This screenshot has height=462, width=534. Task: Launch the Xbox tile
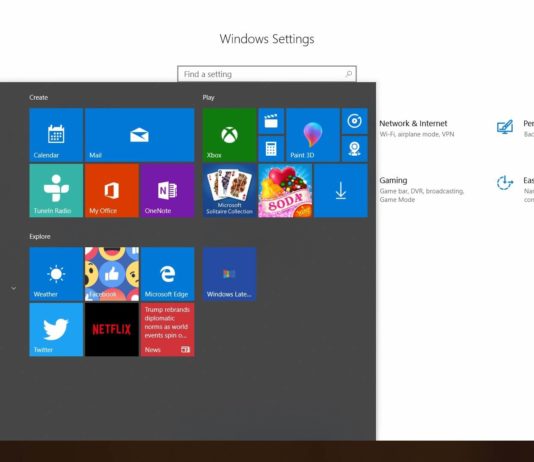(x=230, y=135)
